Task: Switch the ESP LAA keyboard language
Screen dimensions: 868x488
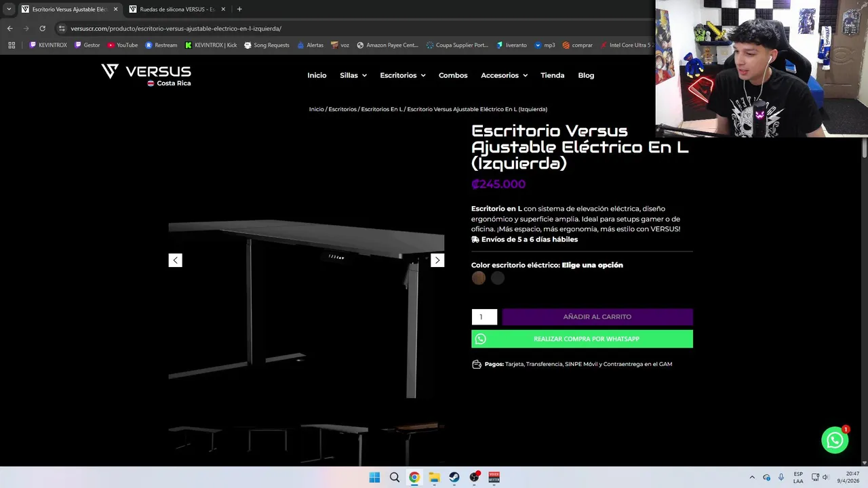Action: [798, 477]
